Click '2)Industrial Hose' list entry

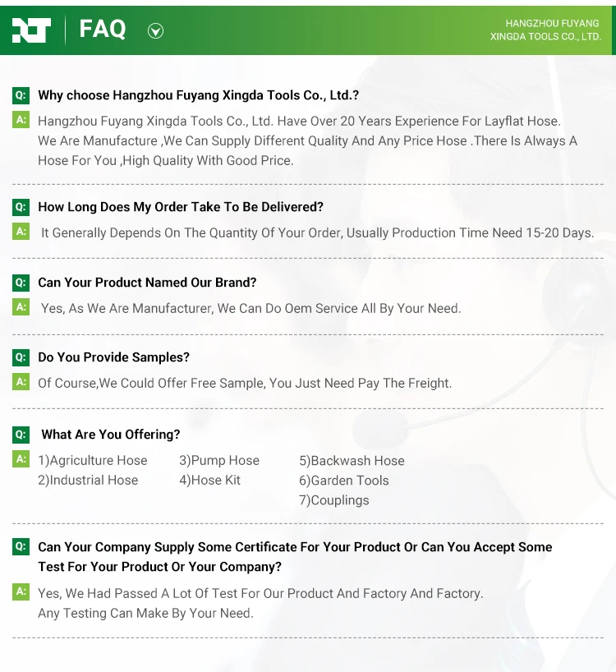tap(88, 480)
